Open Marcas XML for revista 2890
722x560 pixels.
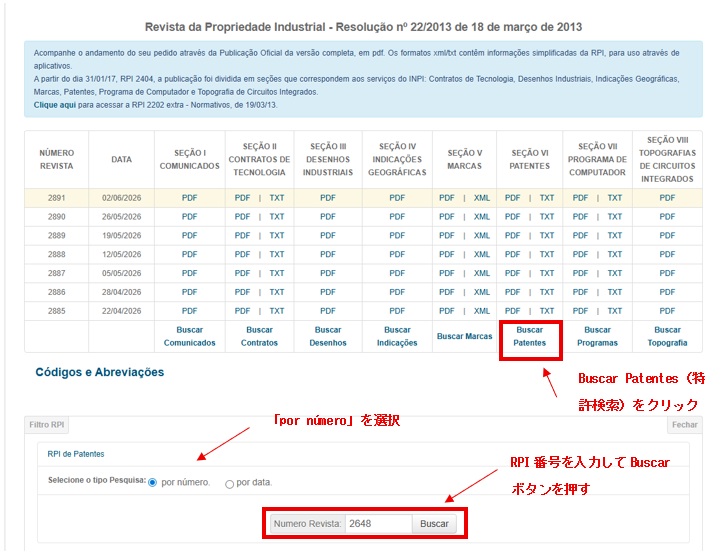(482, 217)
